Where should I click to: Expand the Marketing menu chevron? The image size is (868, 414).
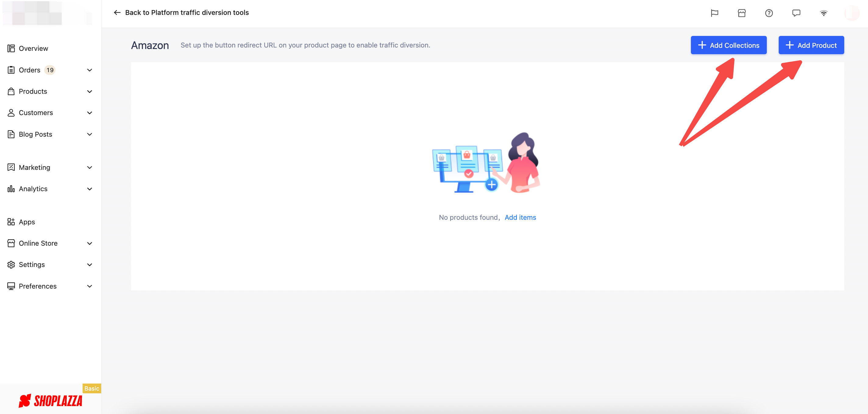coord(90,167)
